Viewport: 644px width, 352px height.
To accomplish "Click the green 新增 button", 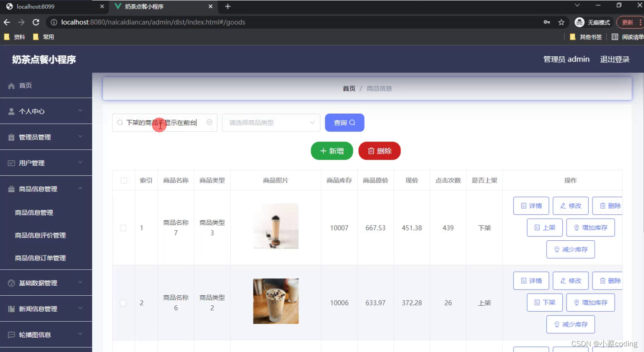I will click(x=332, y=151).
